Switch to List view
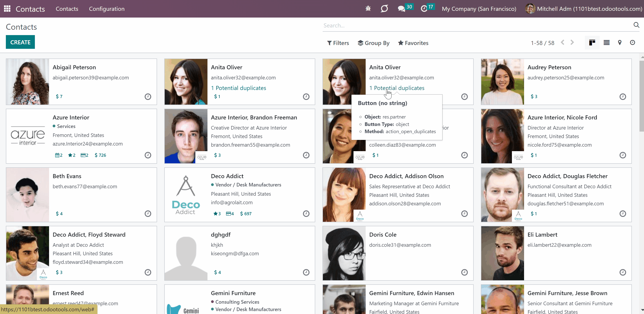This screenshot has height=314, width=644. coord(606,43)
